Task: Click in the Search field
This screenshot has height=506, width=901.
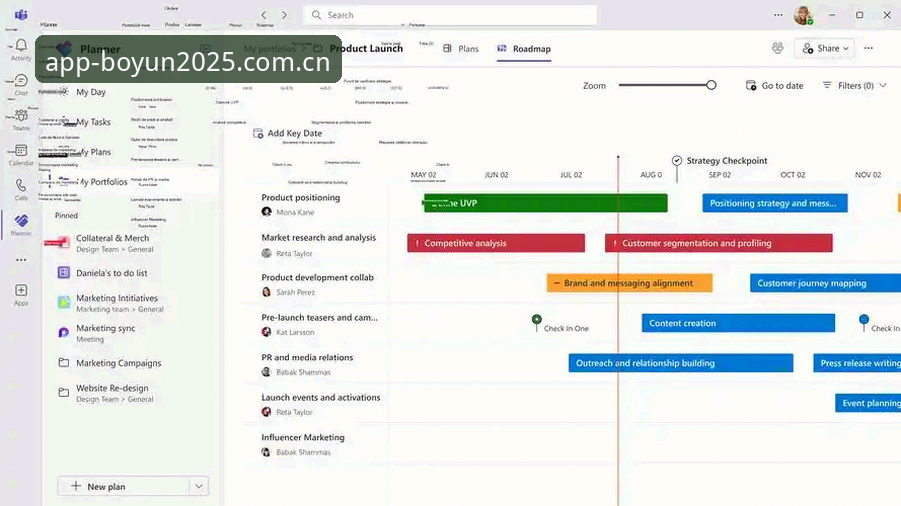Action: [x=450, y=15]
